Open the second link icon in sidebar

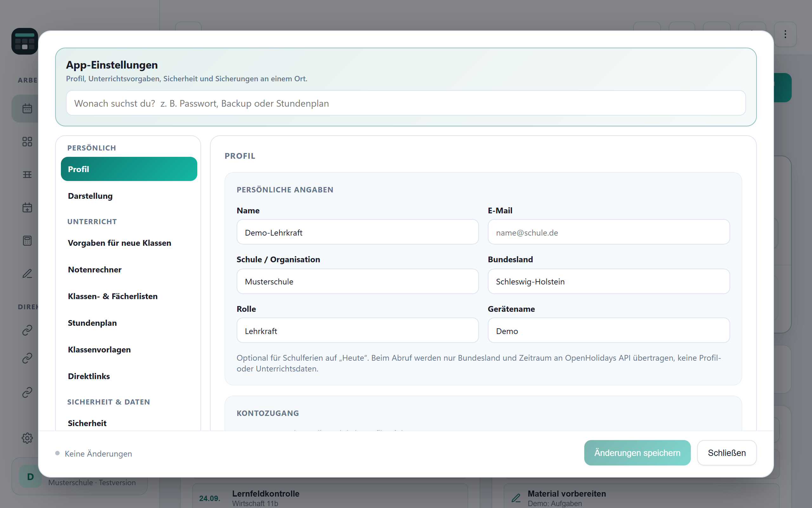tap(27, 358)
